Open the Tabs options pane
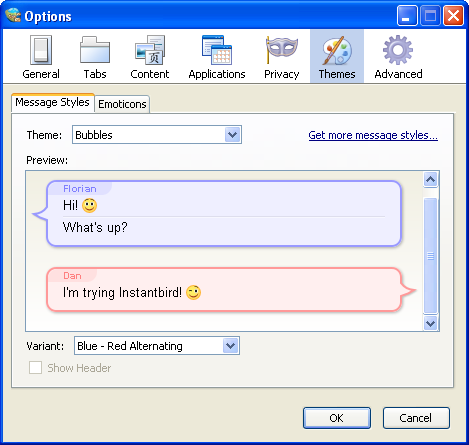This screenshot has width=469, height=445. pos(95,57)
